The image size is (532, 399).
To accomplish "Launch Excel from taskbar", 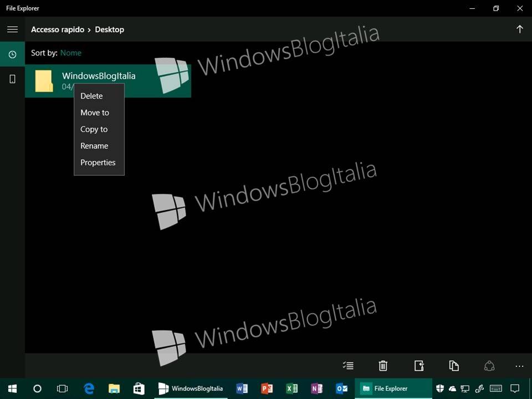I will 292,388.
